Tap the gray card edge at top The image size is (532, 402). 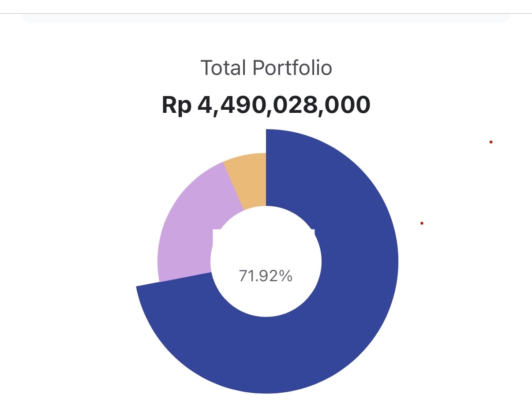(266, 19)
